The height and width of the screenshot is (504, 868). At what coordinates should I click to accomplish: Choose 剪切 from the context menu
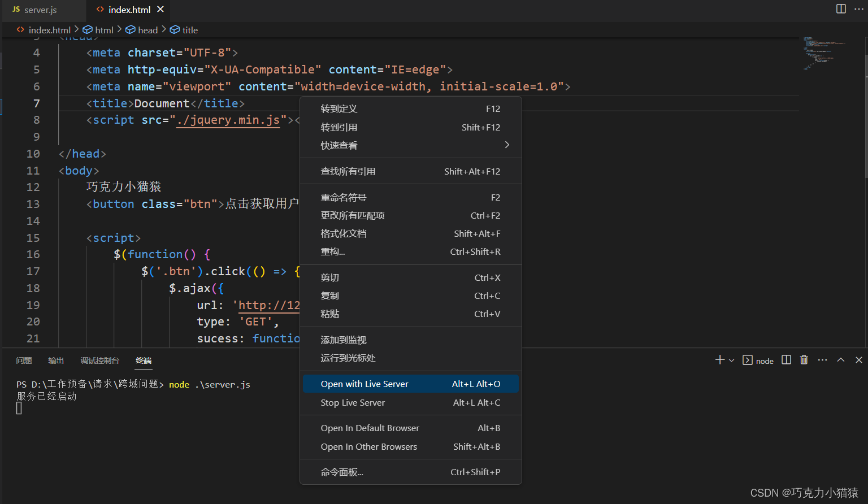(x=411, y=277)
